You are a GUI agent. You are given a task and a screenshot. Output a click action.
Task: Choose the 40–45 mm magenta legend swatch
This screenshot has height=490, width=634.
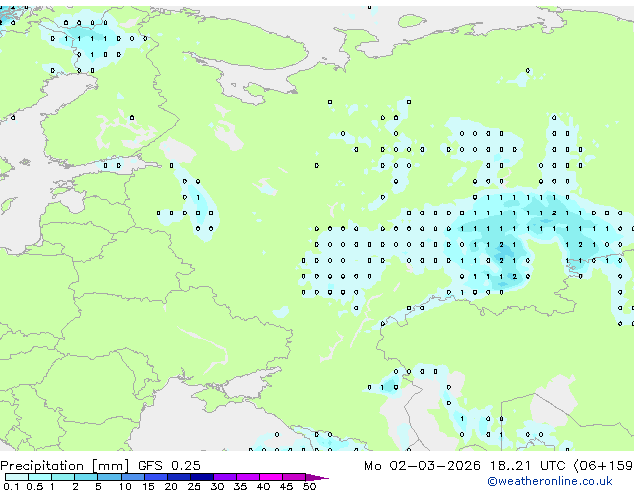click(271, 477)
